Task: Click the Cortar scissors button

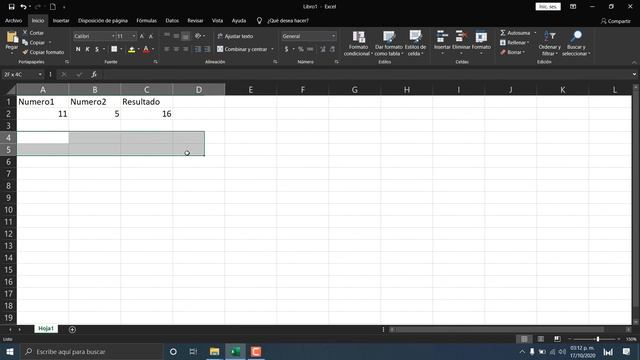Action: pos(33,33)
